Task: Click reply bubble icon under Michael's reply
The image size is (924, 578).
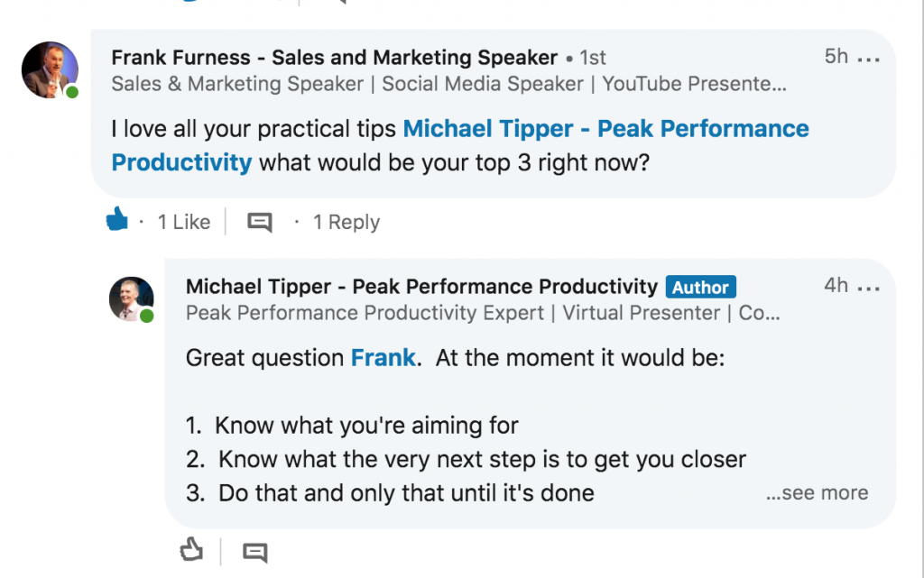Action: (x=255, y=552)
